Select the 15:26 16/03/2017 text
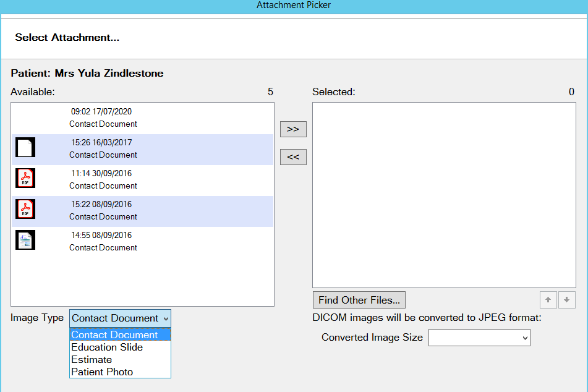588x392 pixels. 101,143
